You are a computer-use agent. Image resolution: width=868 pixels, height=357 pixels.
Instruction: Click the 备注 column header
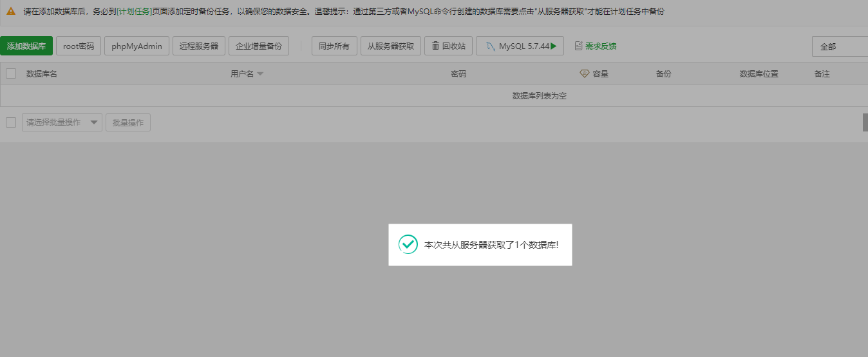click(x=822, y=74)
